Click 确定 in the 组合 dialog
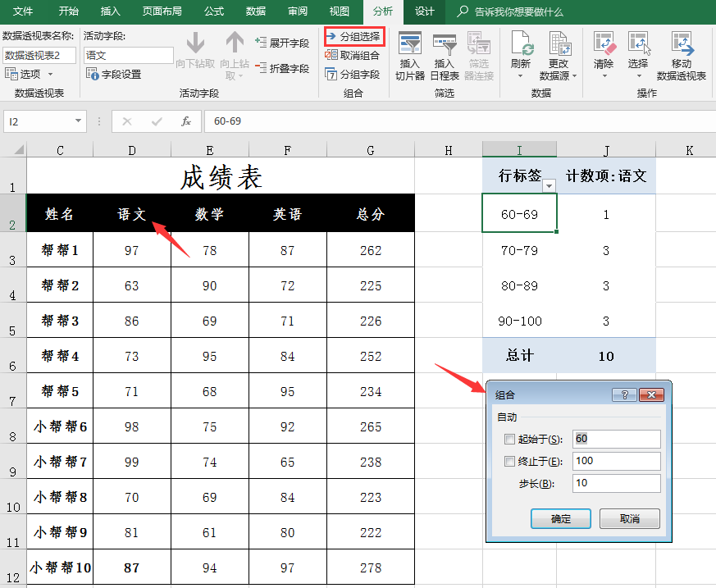Image resolution: width=716 pixels, height=588 pixels. coord(561,518)
